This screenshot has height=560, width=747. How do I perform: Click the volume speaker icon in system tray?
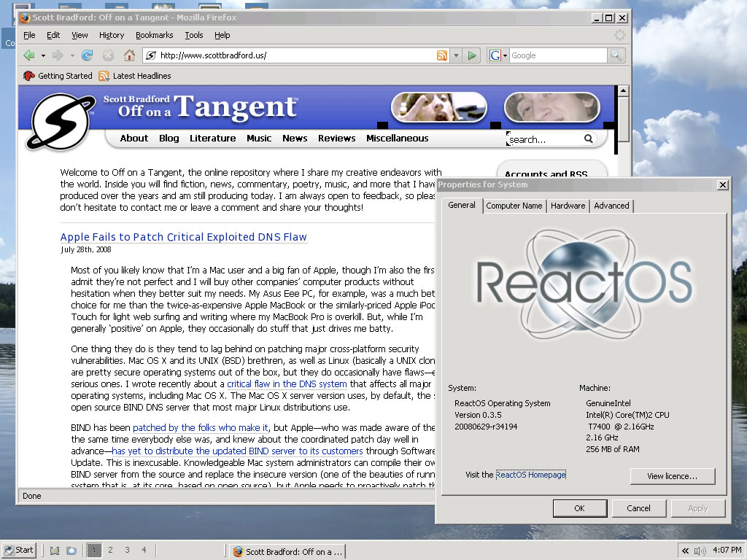[700, 551]
